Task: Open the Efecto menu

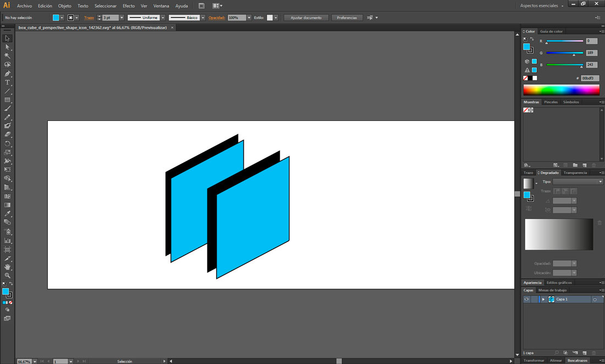Action: point(129,5)
